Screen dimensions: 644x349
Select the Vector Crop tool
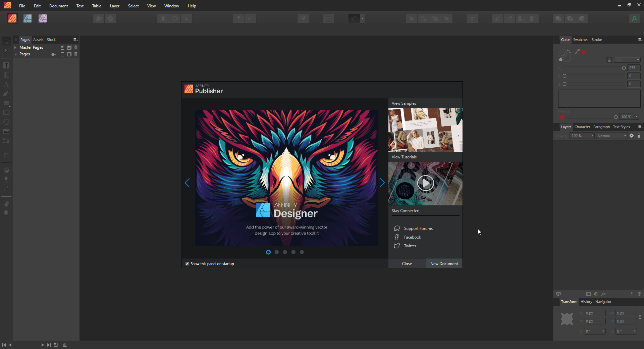point(6,155)
